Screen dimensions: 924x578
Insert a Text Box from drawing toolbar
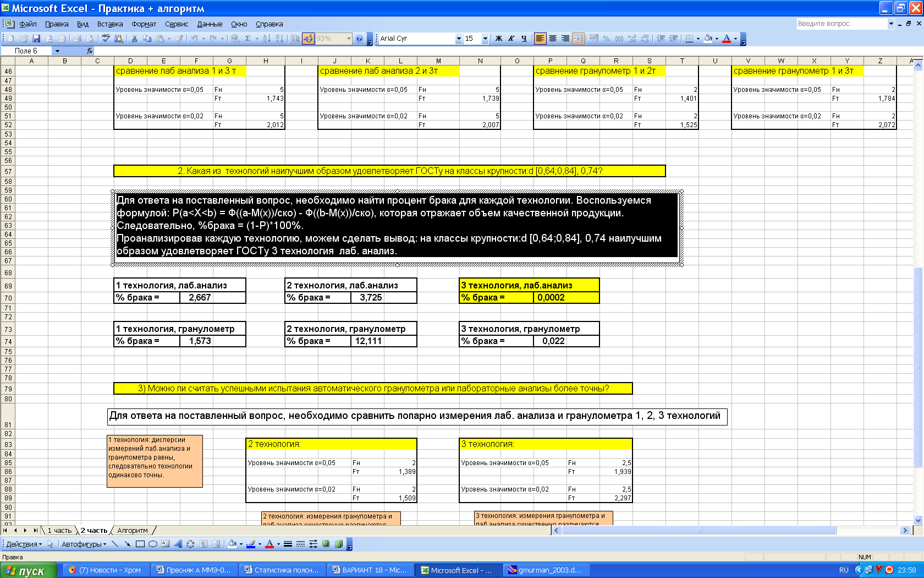pos(166,544)
